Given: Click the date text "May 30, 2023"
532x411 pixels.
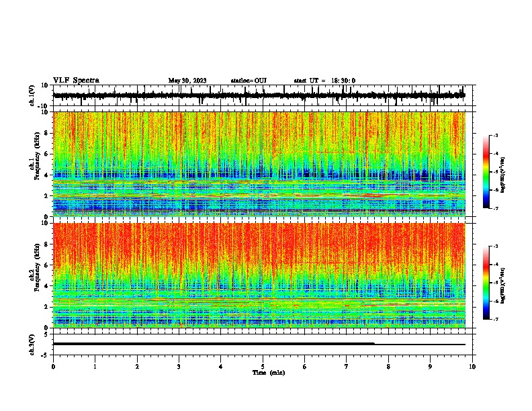Looking at the screenshot, I should coord(187,81).
